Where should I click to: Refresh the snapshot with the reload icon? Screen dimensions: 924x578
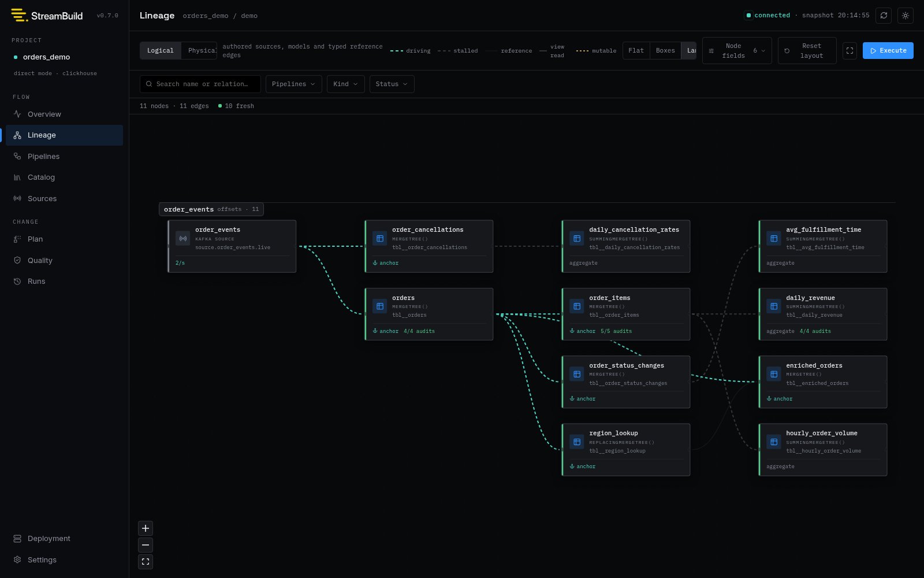(884, 16)
